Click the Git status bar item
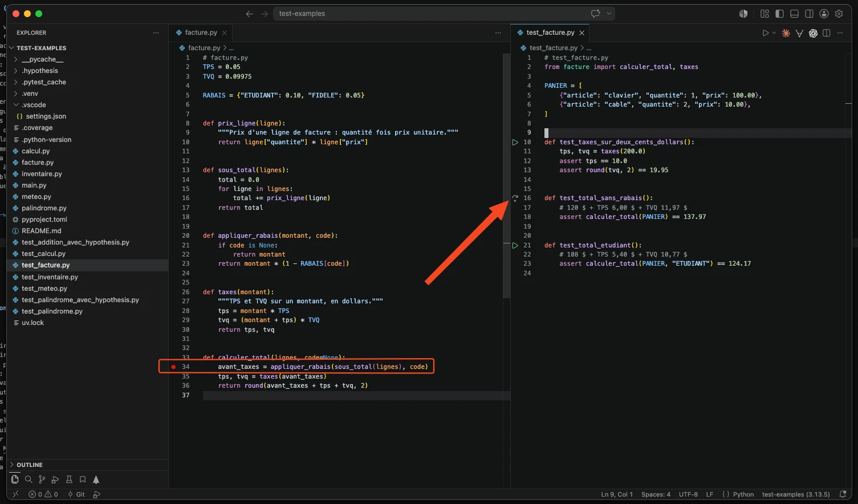 click(x=76, y=494)
